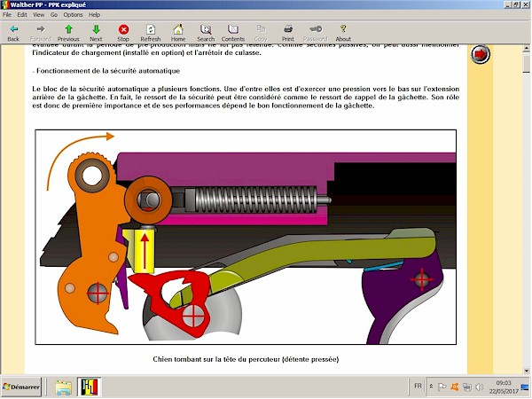Expand hidden system tray icons
This screenshot has height=399, width=532.
click(431, 387)
